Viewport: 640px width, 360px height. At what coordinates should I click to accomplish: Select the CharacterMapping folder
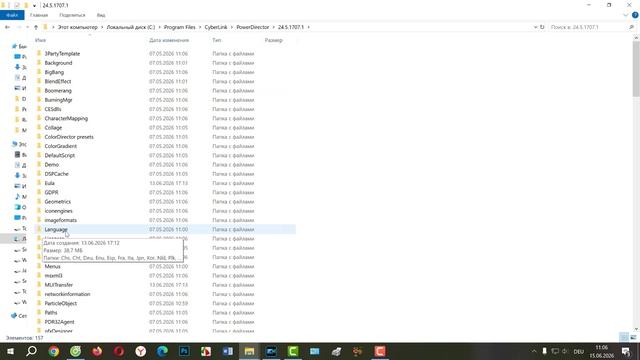point(66,118)
